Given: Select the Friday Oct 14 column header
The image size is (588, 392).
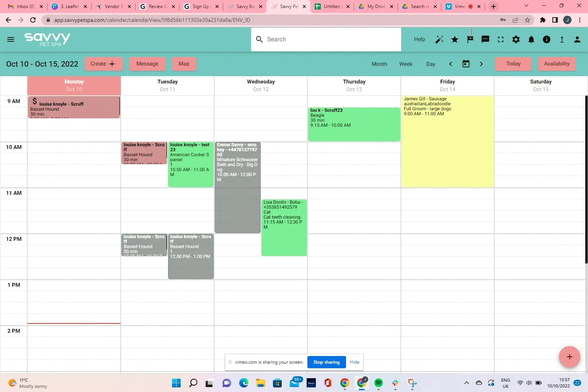Looking at the screenshot, I should click(x=448, y=85).
